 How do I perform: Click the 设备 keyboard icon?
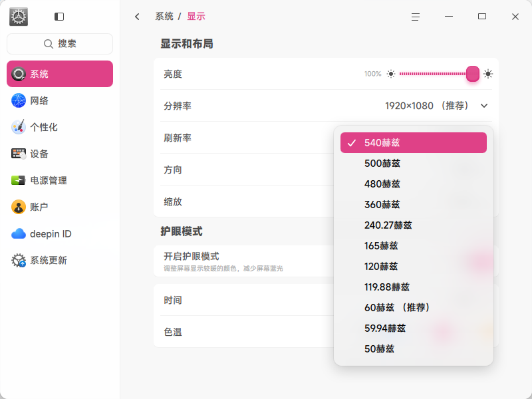pyautogui.click(x=19, y=154)
